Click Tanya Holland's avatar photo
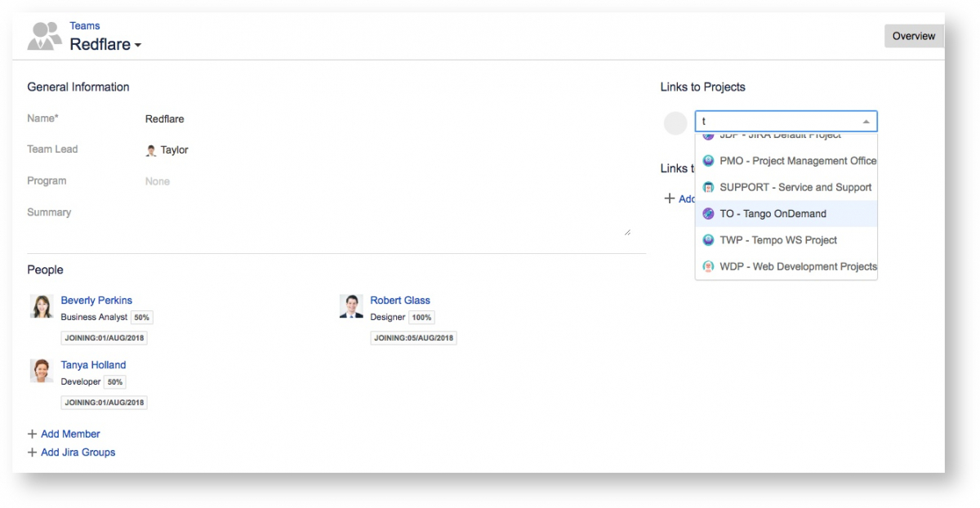The height and width of the screenshot is (508, 980). point(42,371)
